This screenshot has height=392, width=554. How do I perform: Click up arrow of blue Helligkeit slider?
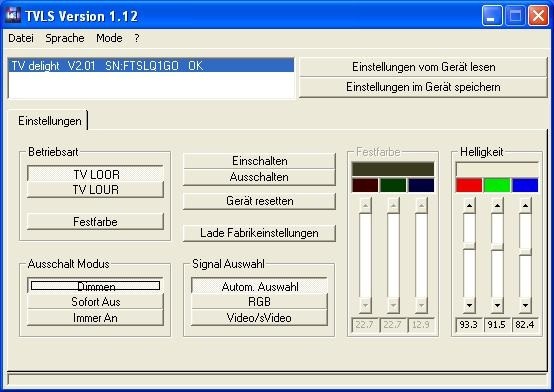click(x=525, y=206)
